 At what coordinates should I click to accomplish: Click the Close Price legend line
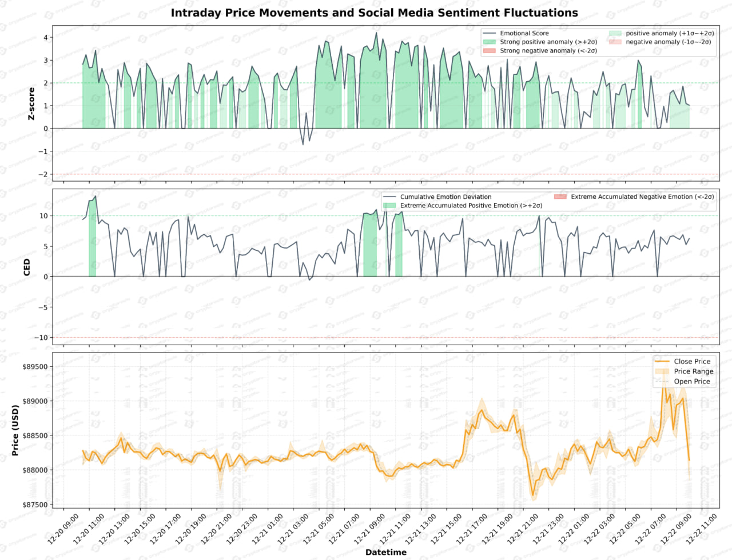point(662,361)
